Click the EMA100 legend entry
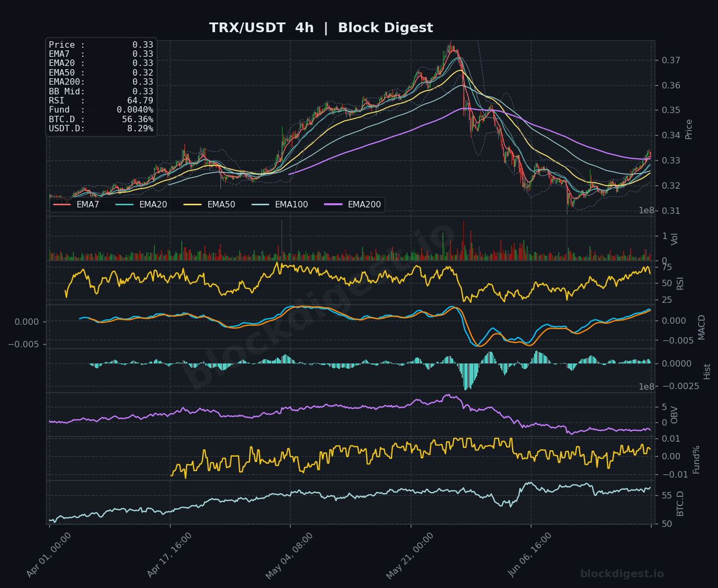 (279, 205)
